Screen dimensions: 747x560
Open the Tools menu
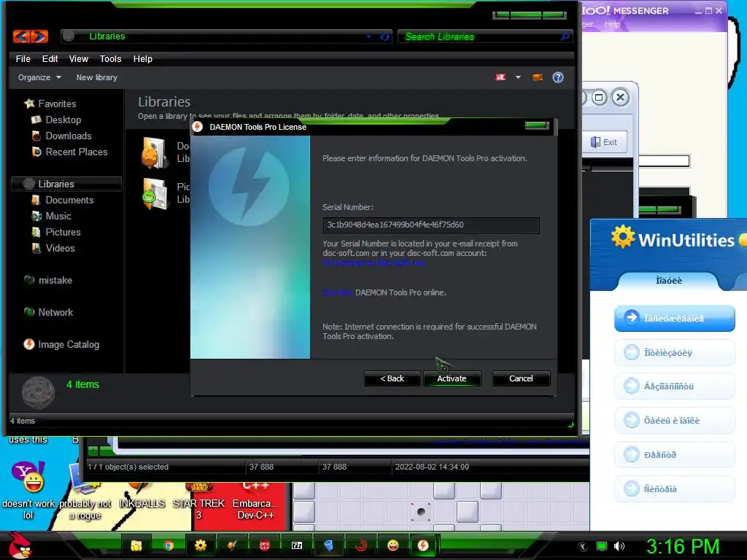pyautogui.click(x=111, y=59)
